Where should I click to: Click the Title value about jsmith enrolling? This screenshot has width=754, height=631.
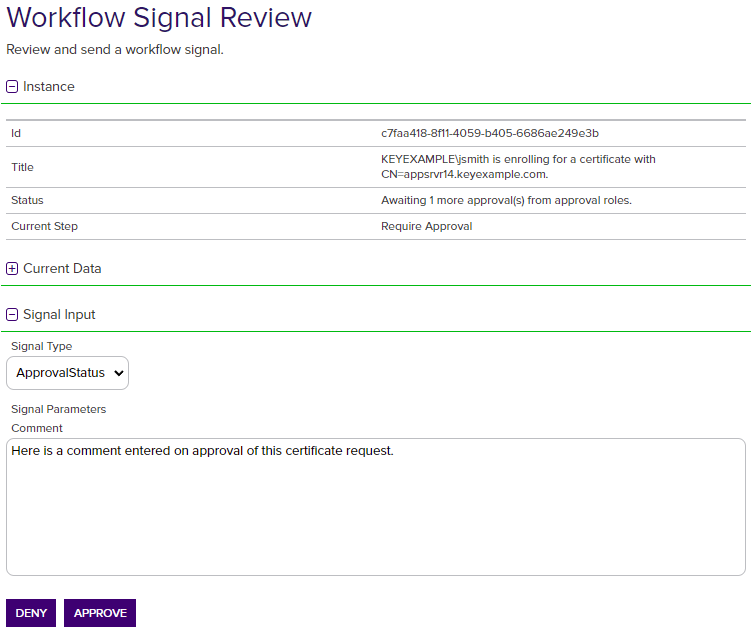coord(518,167)
